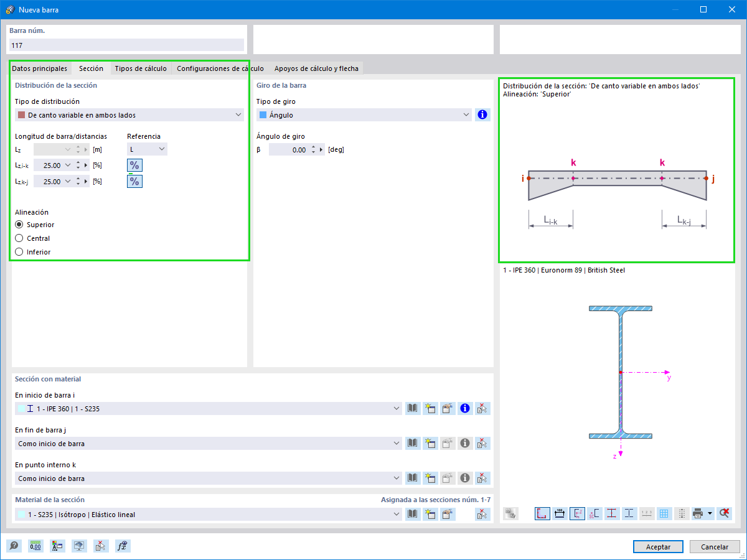Open Lz k-j value dropdown arrow
Screen dimensions: 747x560
[68, 182]
